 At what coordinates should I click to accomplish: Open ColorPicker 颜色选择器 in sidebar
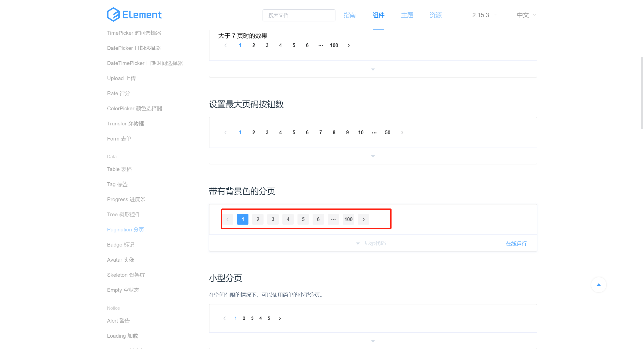(135, 109)
